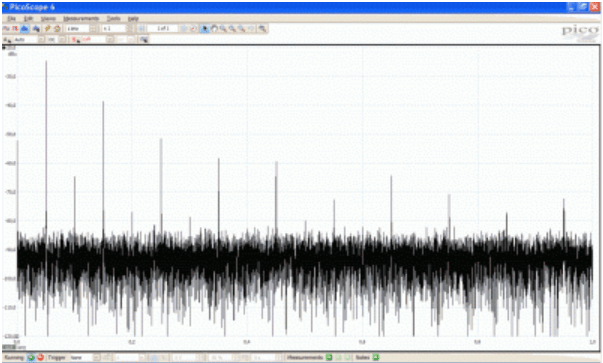The width and height of the screenshot is (603, 363).
Task: Open the Trigger mode dropdown showing None
Action: coord(85,358)
